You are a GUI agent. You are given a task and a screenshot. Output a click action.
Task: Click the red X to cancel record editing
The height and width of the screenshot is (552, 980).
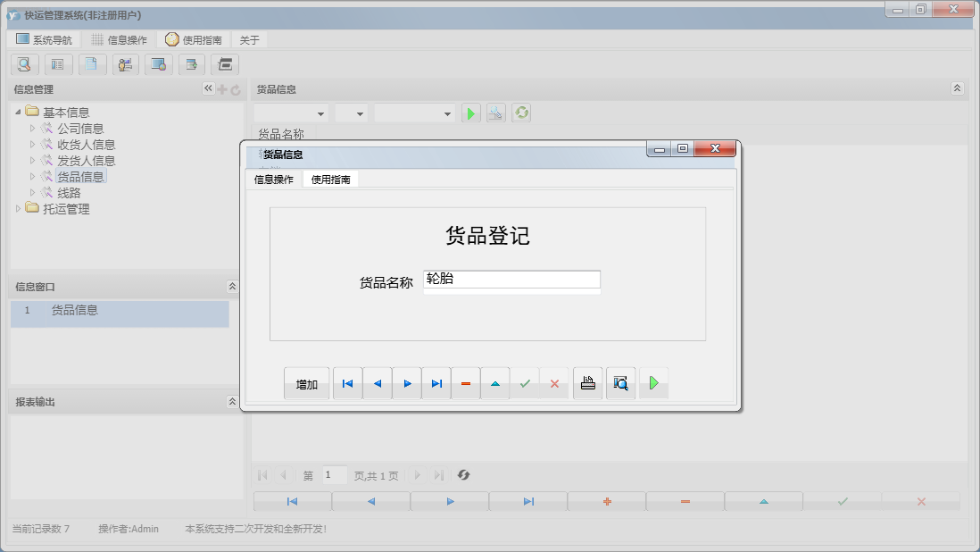tap(556, 382)
